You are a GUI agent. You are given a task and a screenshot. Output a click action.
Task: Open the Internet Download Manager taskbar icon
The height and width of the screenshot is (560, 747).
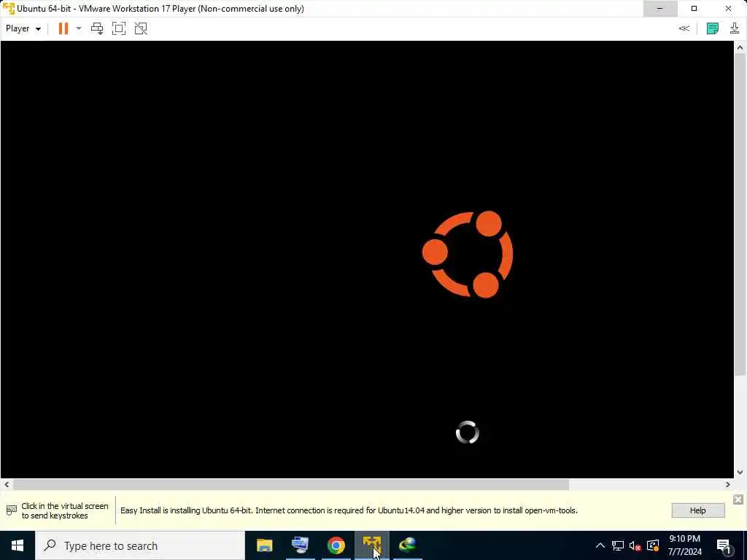tap(407, 545)
